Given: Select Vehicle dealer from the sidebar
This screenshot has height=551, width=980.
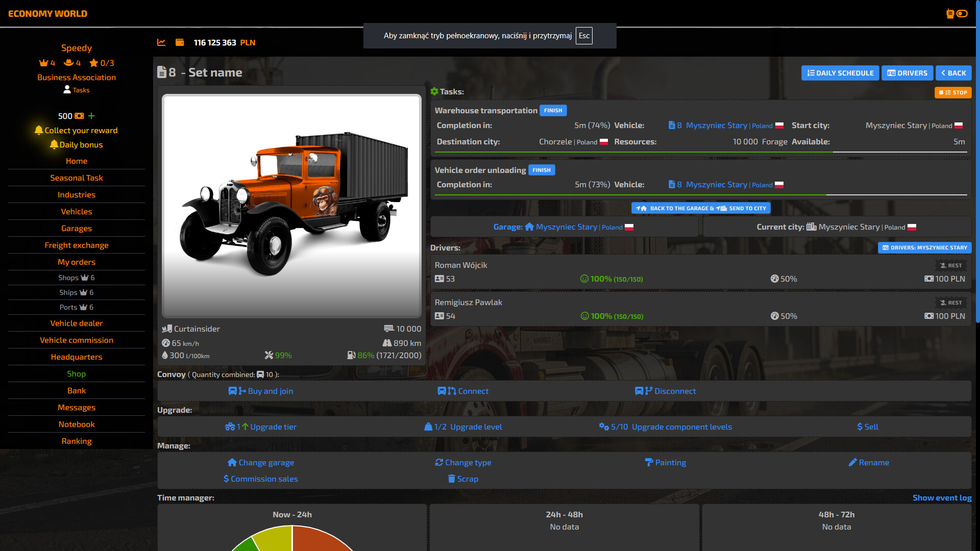Looking at the screenshot, I should [x=77, y=323].
